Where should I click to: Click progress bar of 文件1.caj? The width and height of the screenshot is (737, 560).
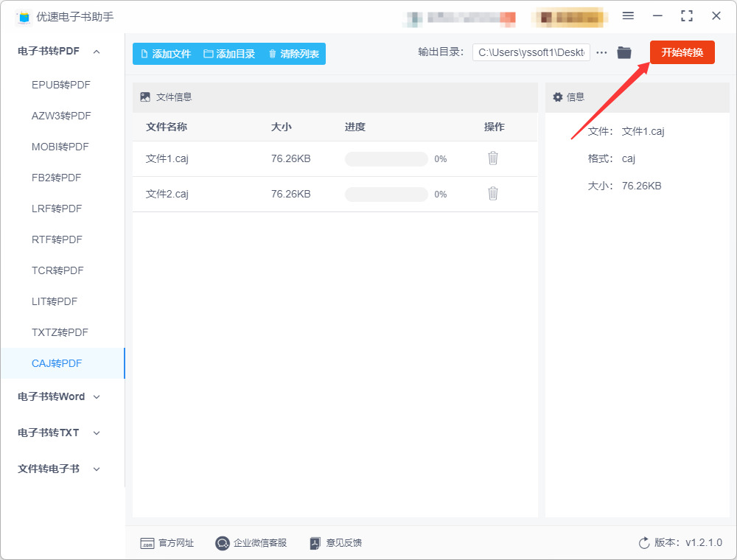[x=386, y=159]
